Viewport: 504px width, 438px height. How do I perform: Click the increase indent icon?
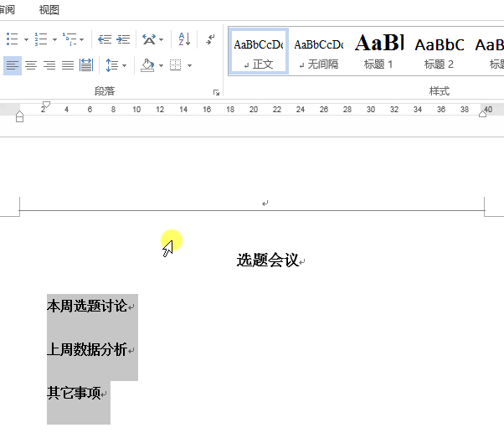pos(123,39)
